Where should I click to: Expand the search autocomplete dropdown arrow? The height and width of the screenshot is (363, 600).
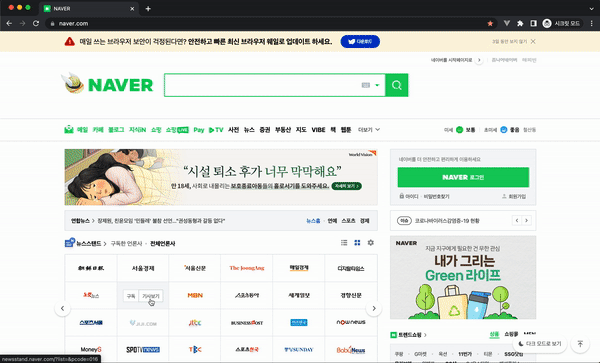(x=377, y=85)
